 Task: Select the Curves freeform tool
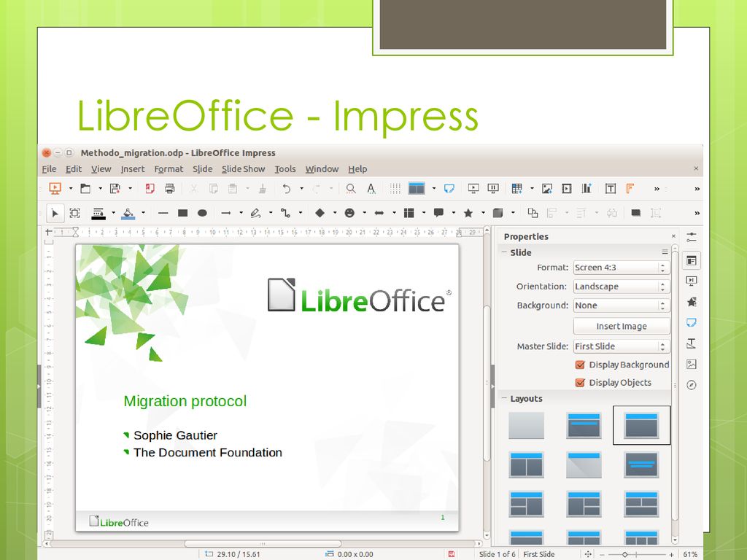point(256,213)
